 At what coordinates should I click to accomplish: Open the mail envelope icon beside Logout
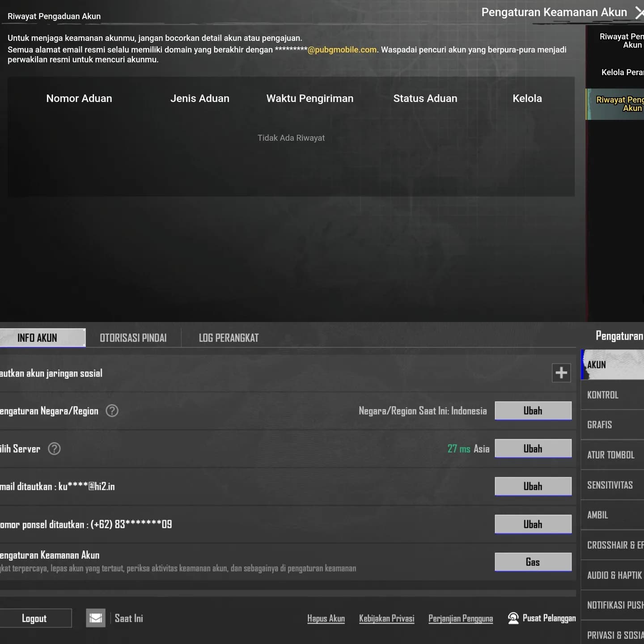96,618
